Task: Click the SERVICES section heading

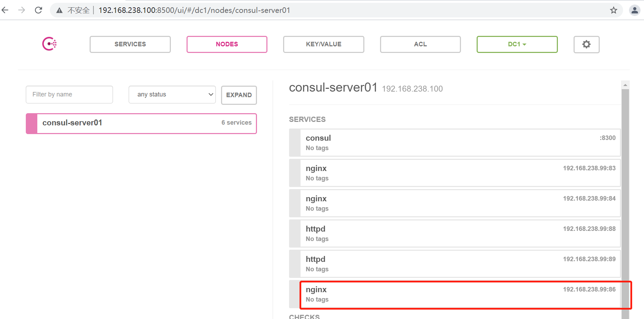Action: 307,119
